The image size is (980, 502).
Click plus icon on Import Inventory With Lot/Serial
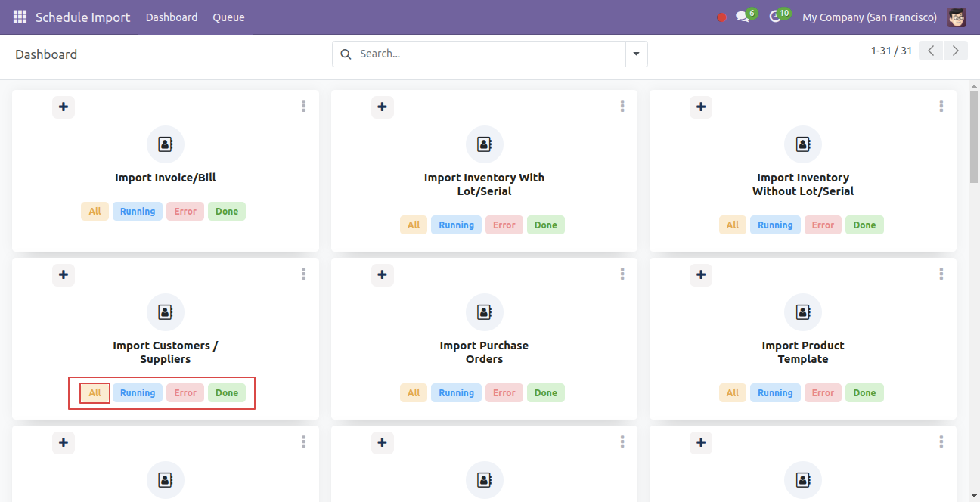click(383, 107)
